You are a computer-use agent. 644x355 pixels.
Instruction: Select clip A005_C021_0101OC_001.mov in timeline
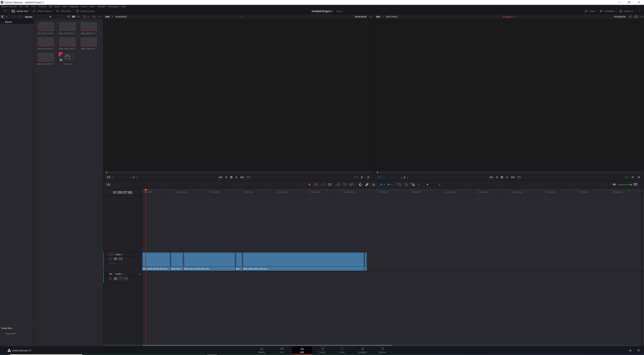209,261
